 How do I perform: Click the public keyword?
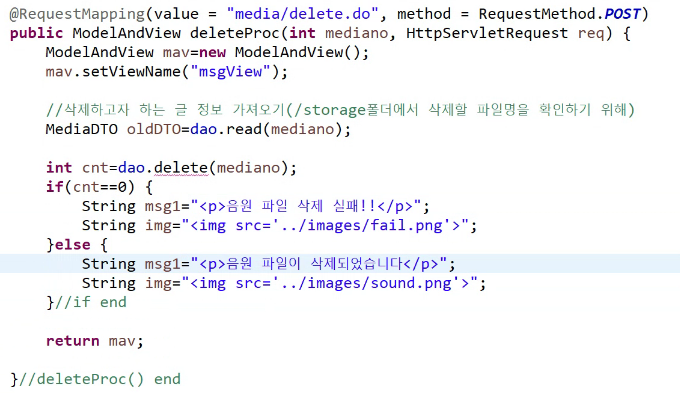pyautogui.click(x=36, y=33)
